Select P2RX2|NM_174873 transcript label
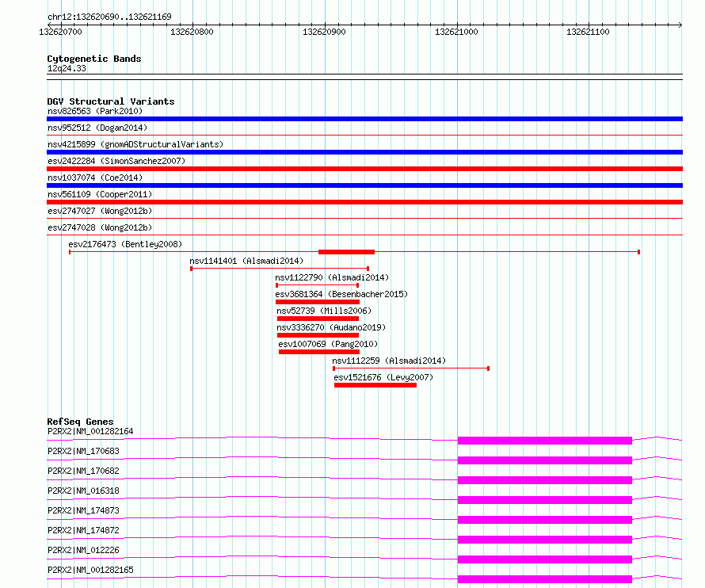 pos(83,510)
